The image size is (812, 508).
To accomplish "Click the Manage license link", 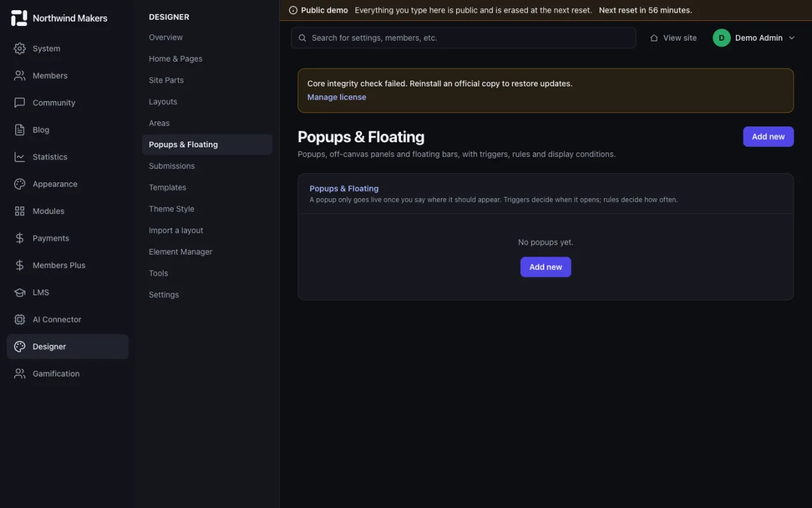I will point(336,97).
